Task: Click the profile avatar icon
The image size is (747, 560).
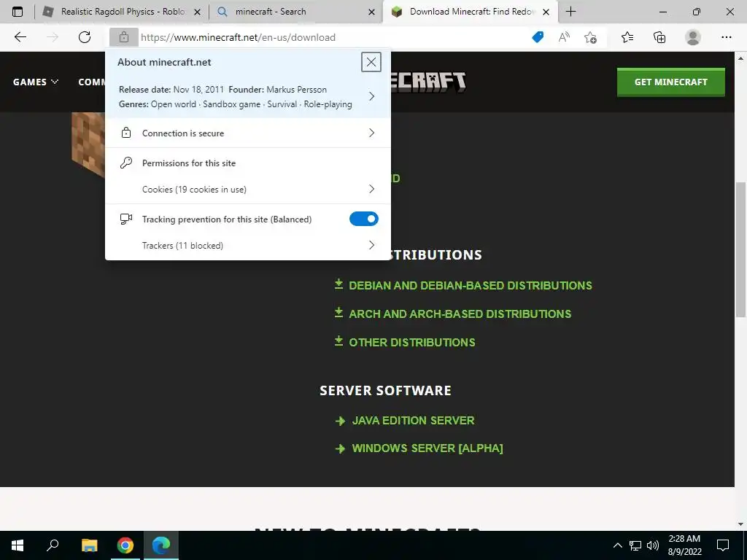Action: (693, 37)
